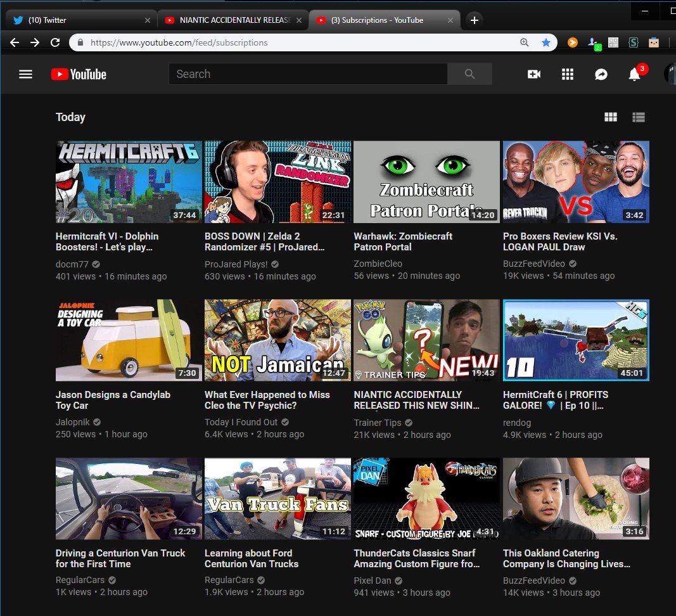Switch to list view layout
Viewport: 676px width, 616px height.
639,117
